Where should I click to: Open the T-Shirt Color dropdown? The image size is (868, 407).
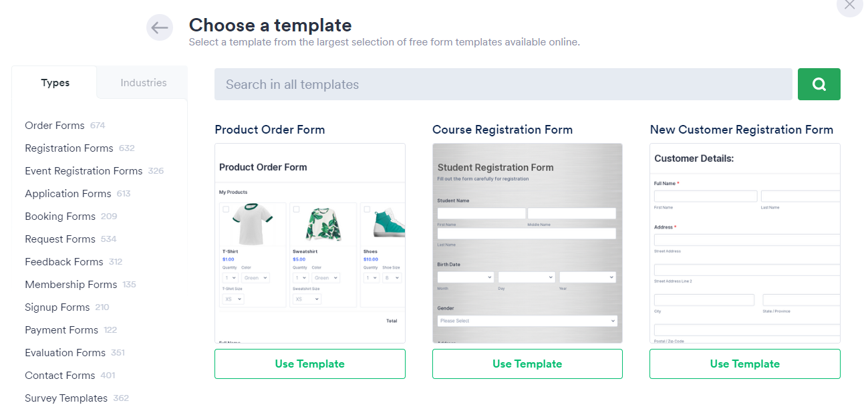(x=255, y=278)
